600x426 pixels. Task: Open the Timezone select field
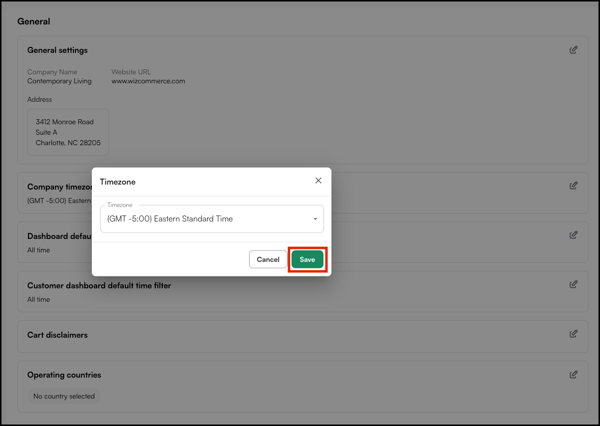coord(205,219)
